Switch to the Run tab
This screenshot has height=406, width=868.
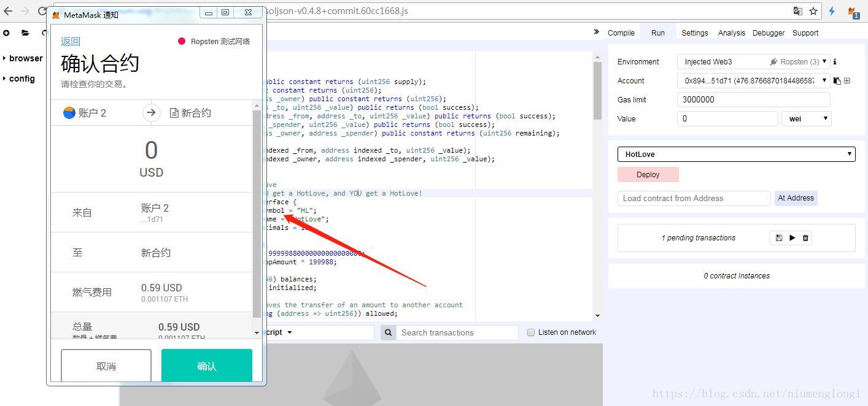pyautogui.click(x=658, y=33)
